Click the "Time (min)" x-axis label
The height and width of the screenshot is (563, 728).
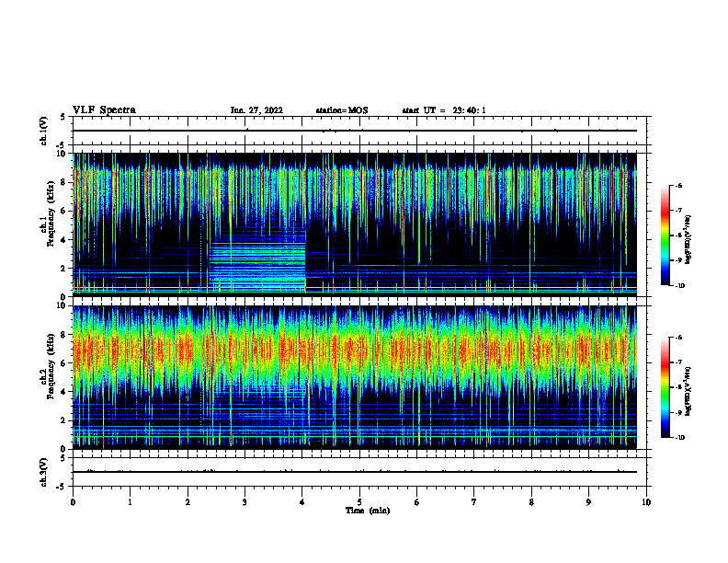point(368,511)
